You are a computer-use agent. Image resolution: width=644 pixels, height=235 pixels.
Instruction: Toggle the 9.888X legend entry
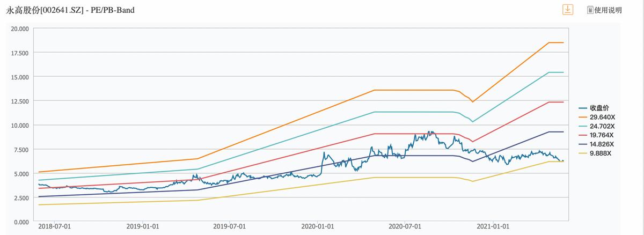click(x=600, y=153)
